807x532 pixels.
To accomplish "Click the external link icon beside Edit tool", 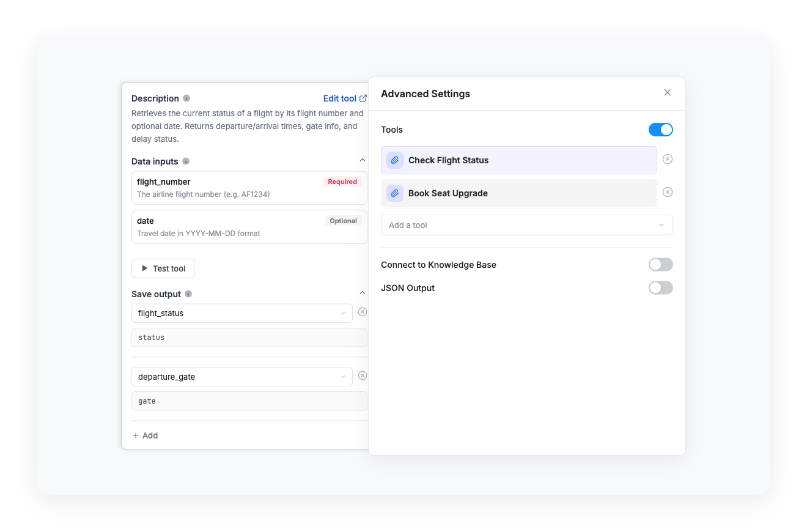I will coord(364,97).
